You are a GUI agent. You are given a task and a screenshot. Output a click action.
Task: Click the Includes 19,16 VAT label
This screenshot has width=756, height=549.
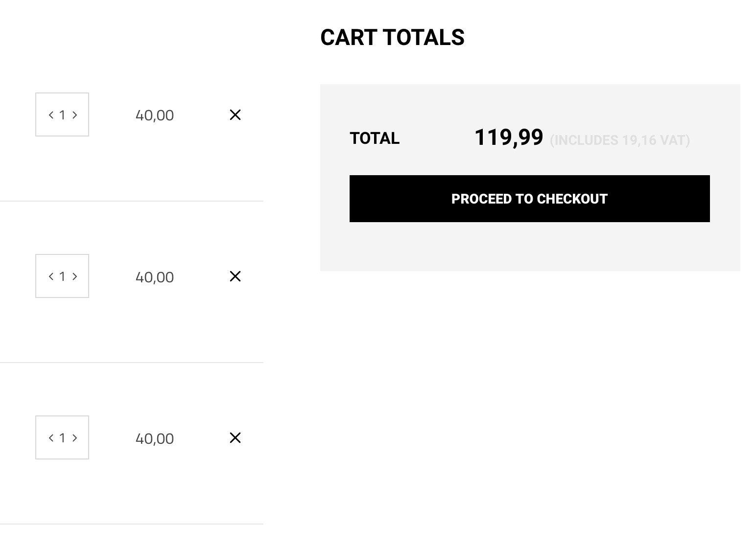coord(620,140)
